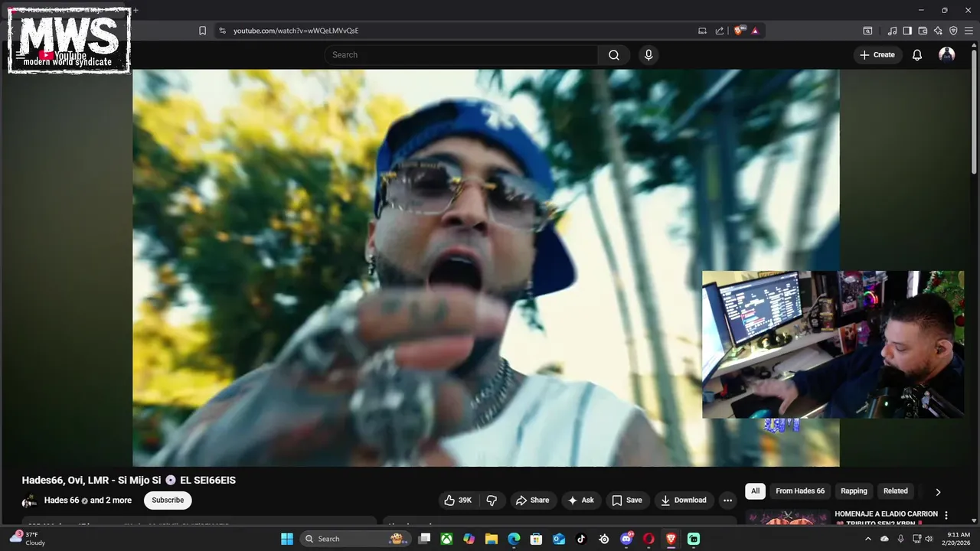980x551 pixels.
Task: Open Opera browser from taskbar
Action: click(x=648, y=539)
